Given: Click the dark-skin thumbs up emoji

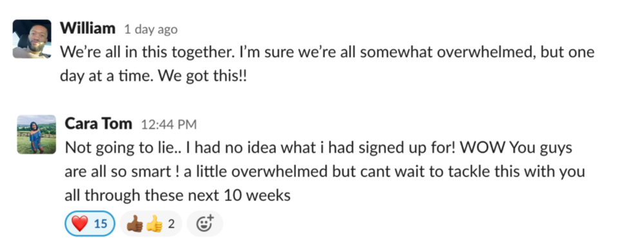Looking at the screenshot, I should pyautogui.click(x=135, y=225).
